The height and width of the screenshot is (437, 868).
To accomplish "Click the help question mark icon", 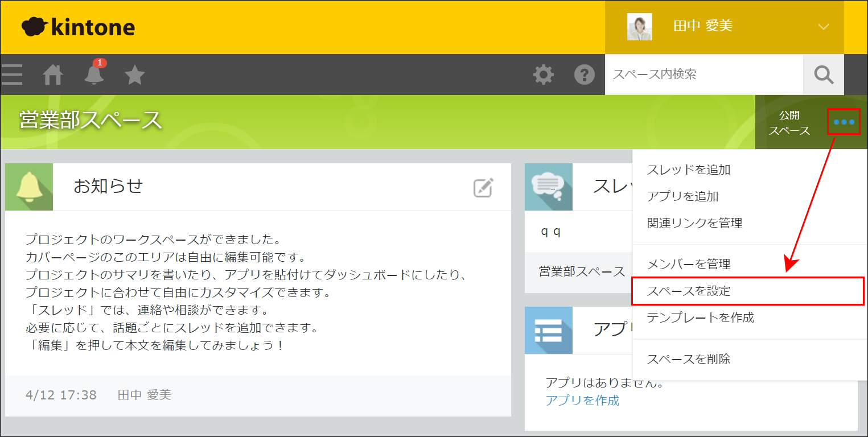I will point(585,74).
